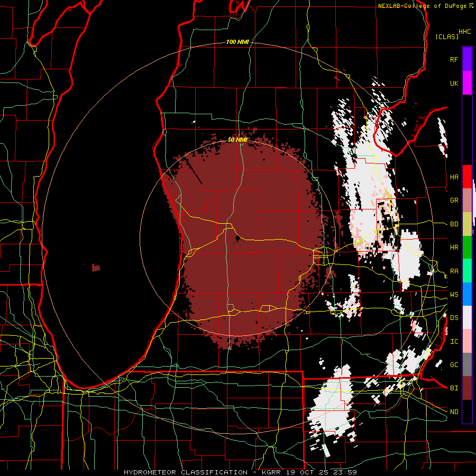This screenshot has height=476, width=476.
Task: Click the HHC product code label
Action: [x=465, y=32]
